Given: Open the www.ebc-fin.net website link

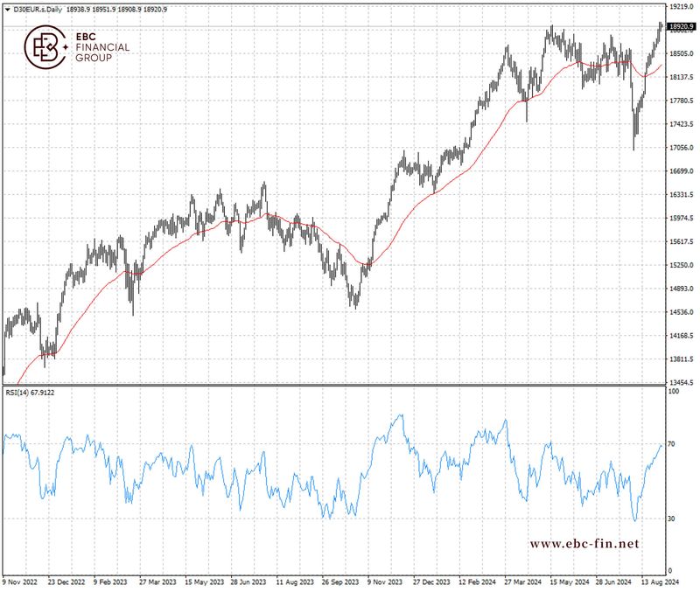Looking at the screenshot, I should (x=584, y=544).
